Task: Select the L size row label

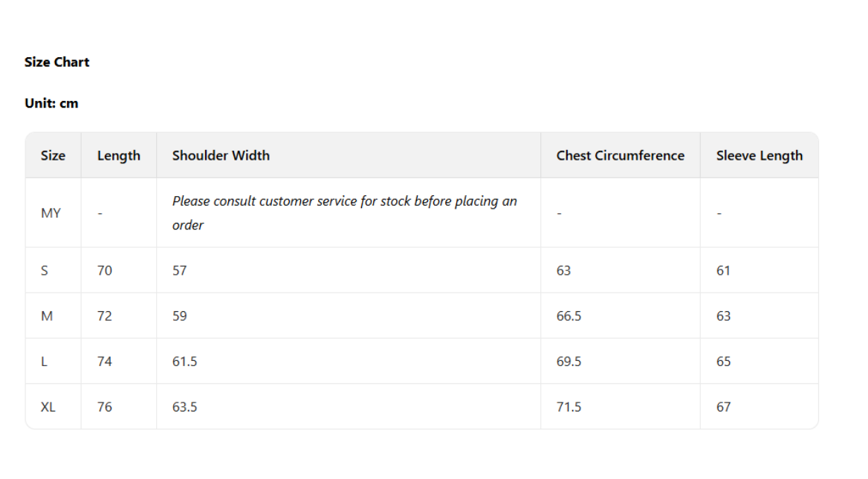Action: [45, 362]
